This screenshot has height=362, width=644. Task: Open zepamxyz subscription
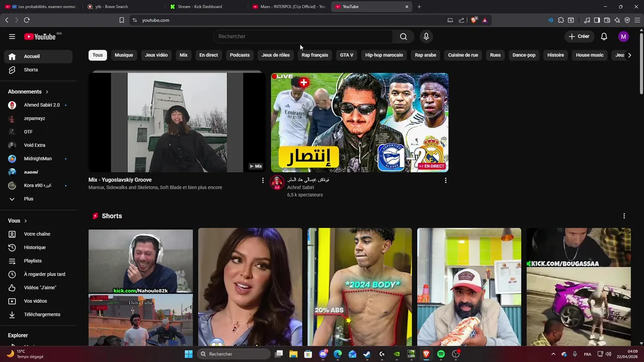pos(38,118)
